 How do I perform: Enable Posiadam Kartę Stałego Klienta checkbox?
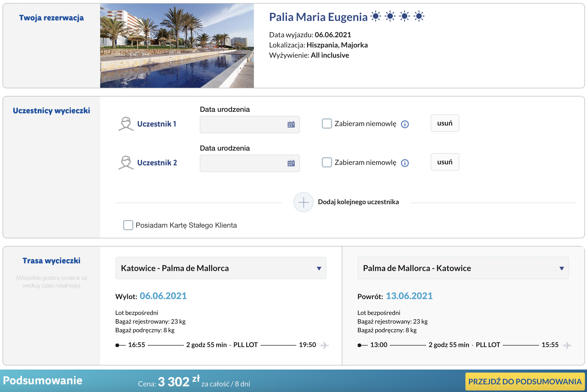tap(128, 225)
